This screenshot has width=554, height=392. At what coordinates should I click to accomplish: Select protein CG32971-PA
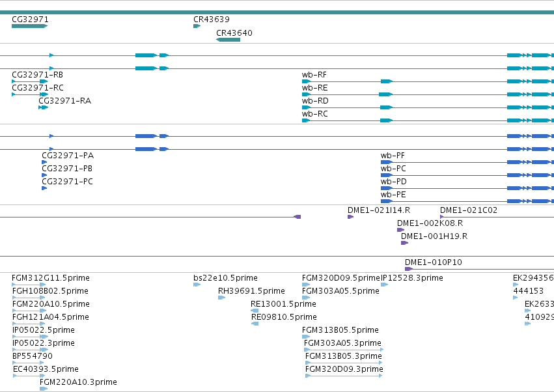(x=68, y=156)
